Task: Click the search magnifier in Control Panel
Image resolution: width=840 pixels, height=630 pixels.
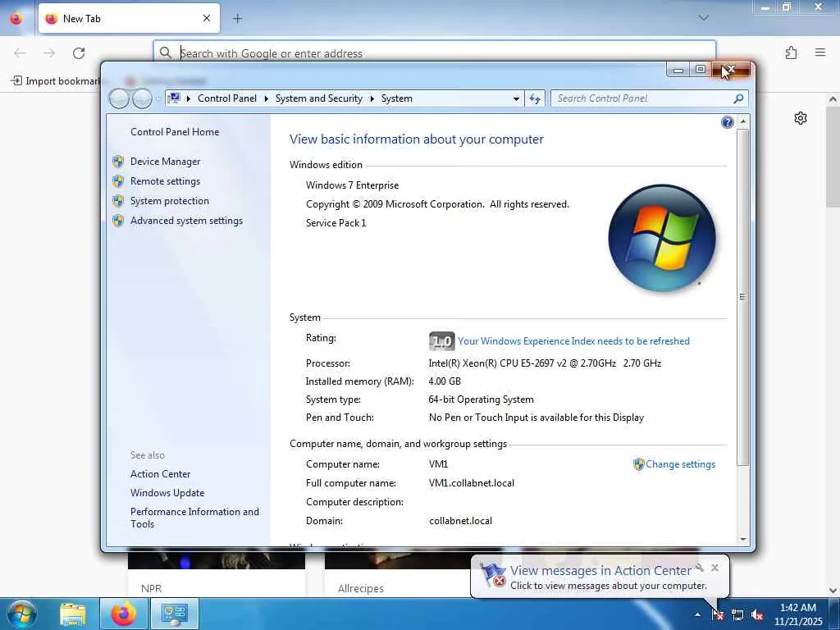Action: point(739,98)
